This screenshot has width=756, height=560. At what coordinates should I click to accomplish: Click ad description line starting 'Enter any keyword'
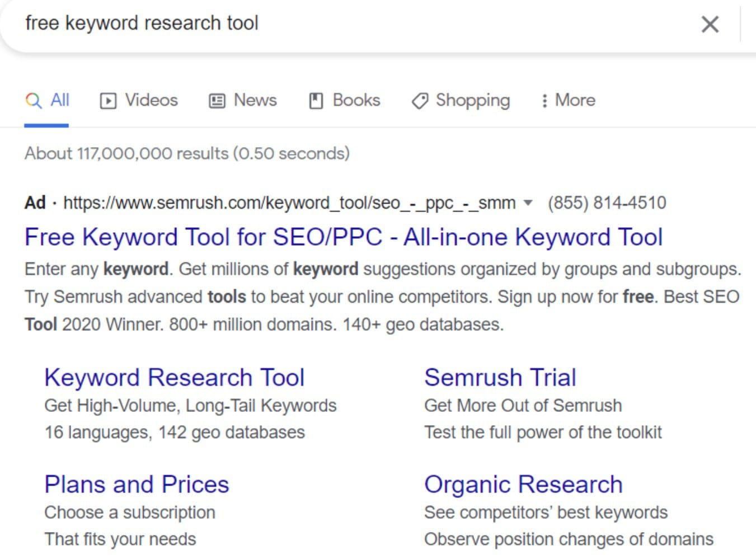click(x=383, y=269)
